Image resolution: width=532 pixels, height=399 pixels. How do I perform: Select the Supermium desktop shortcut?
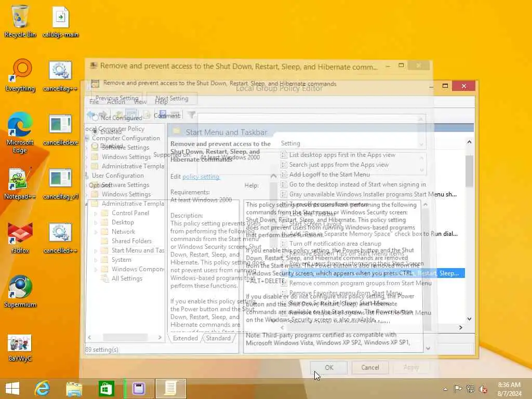(20, 291)
